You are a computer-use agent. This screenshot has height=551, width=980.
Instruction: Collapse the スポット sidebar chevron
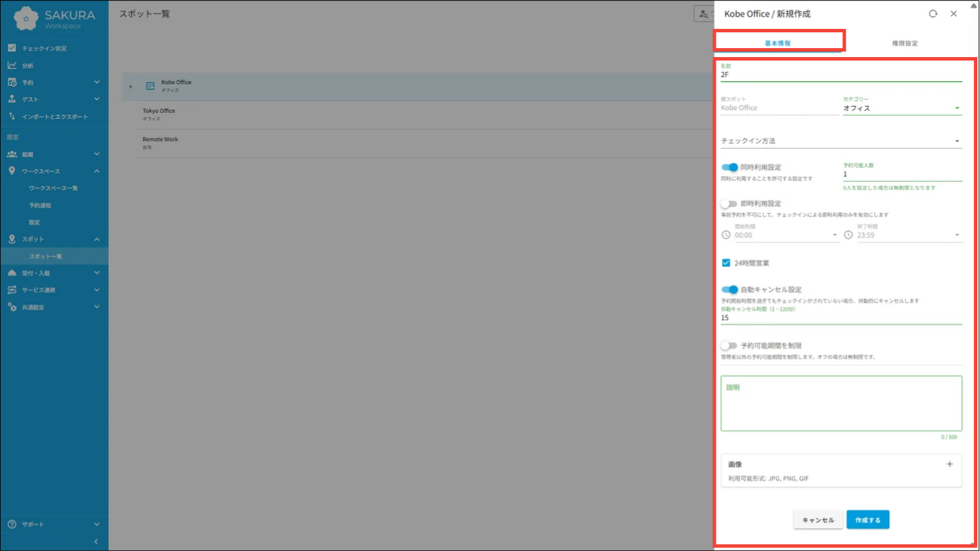pos(97,239)
